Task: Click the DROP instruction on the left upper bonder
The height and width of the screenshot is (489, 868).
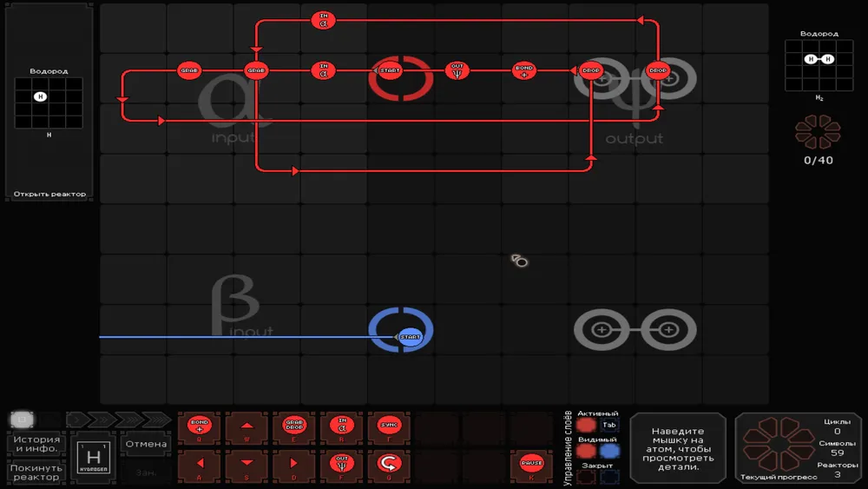Action: tap(590, 70)
